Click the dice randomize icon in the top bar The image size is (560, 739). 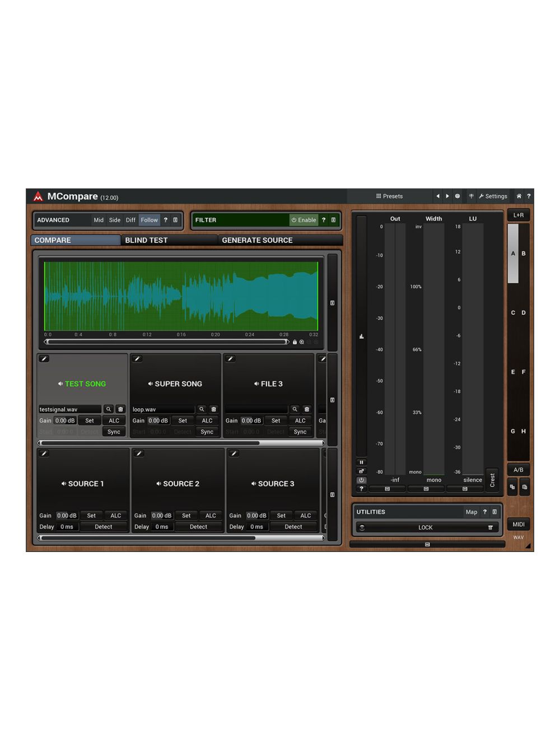(x=458, y=196)
